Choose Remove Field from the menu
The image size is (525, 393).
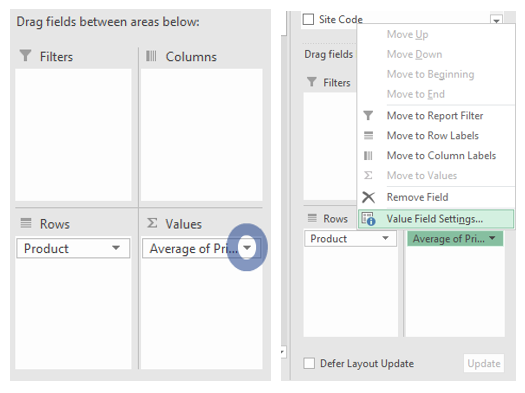click(x=417, y=197)
